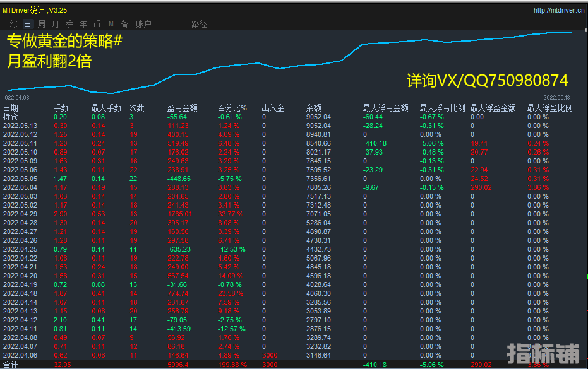Click floating profit 290.02 in 2022.05.04 row
Image resolution: width=588 pixels, height=369 pixels.
[x=481, y=188]
